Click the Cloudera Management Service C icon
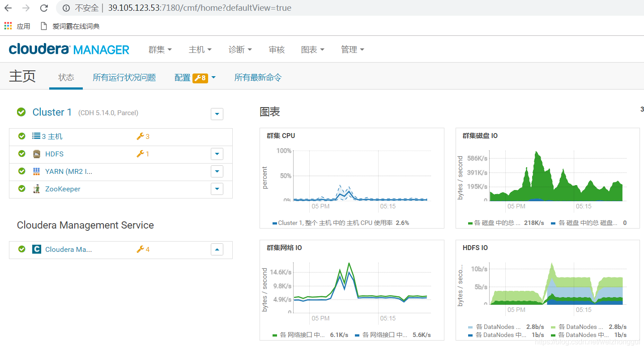This screenshot has width=644, height=350. pos(37,249)
